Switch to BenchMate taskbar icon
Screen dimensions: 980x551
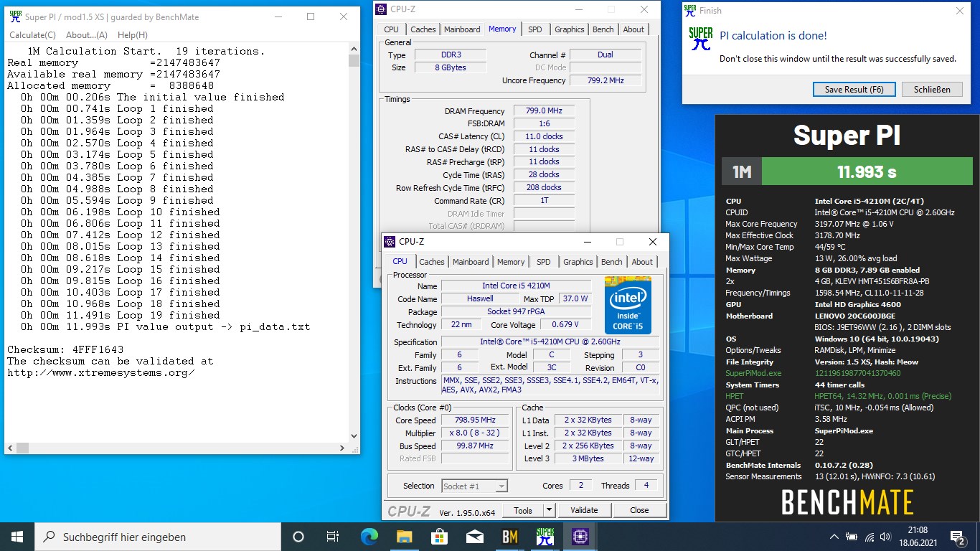[x=509, y=537]
